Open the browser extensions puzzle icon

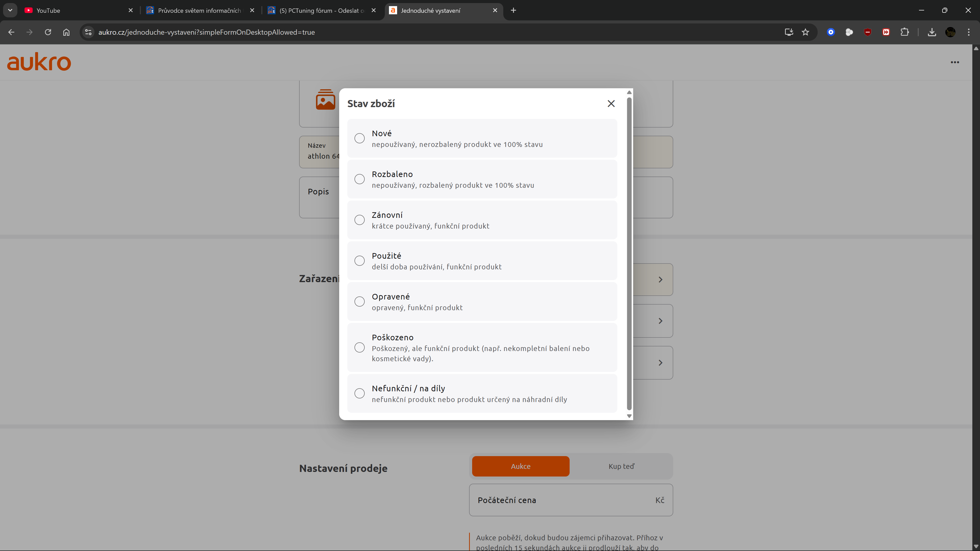click(x=905, y=32)
